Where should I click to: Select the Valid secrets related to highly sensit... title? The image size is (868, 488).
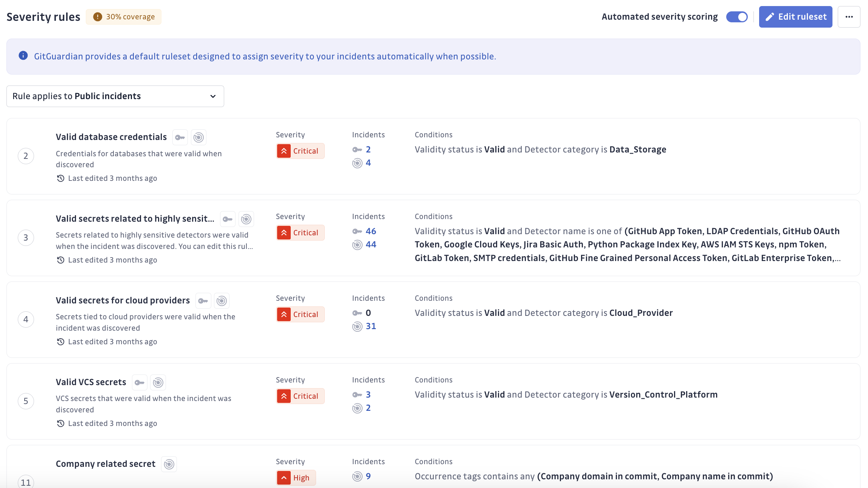pyautogui.click(x=135, y=219)
